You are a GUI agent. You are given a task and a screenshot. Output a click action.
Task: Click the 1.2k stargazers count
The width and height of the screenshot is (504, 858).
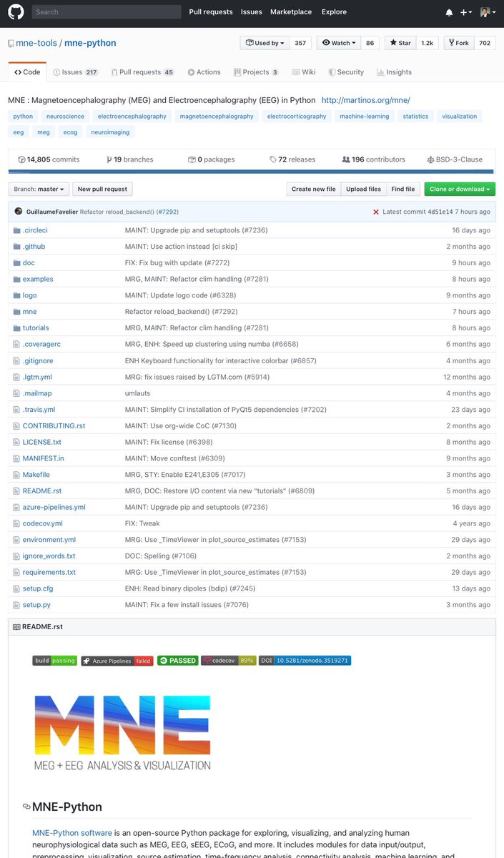coord(427,43)
